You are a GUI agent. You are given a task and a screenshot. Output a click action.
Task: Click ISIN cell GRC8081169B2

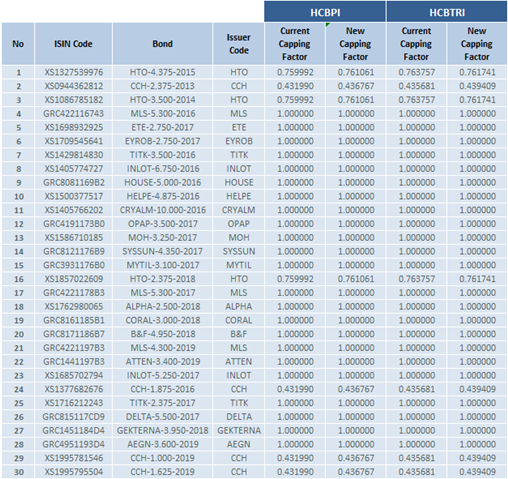73,182
